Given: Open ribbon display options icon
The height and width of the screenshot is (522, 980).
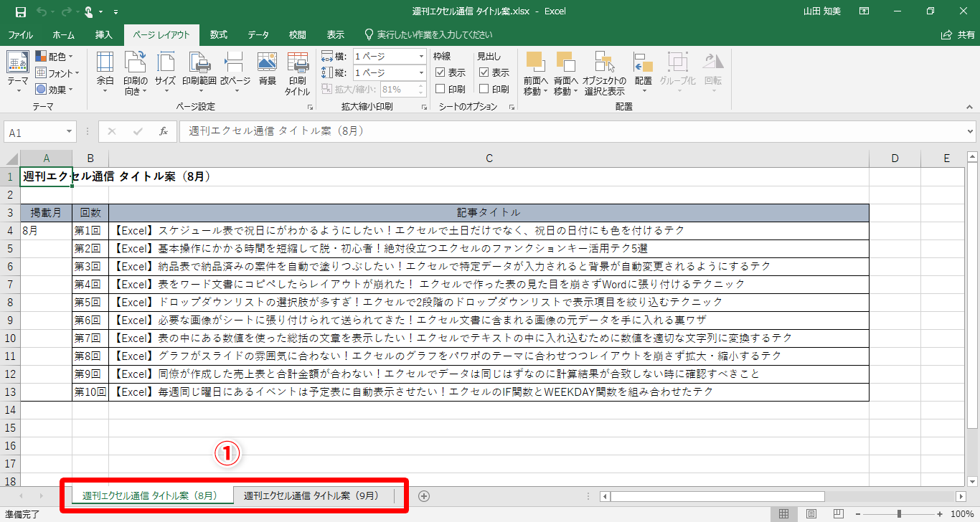Looking at the screenshot, I should click(864, 11).
